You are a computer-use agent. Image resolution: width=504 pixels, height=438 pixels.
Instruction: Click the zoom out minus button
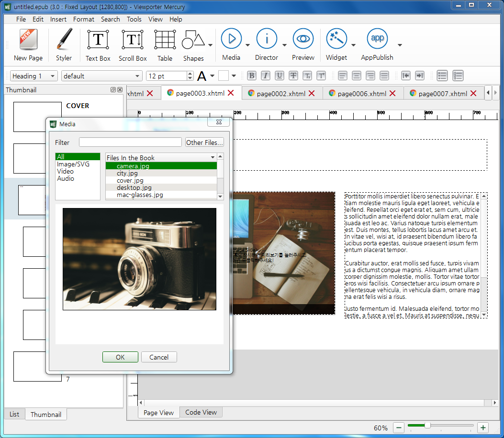click(399, 428)
